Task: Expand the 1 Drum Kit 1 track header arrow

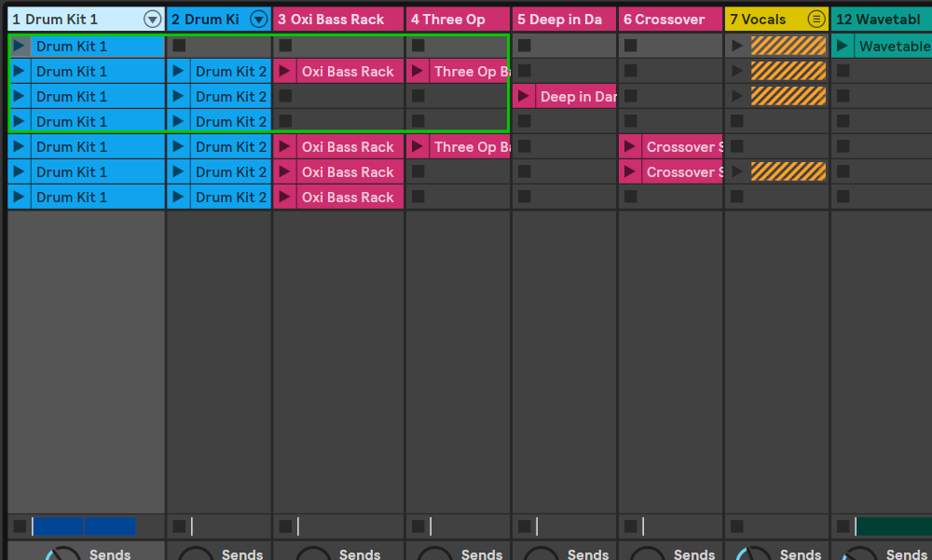Action: (152, 19)
